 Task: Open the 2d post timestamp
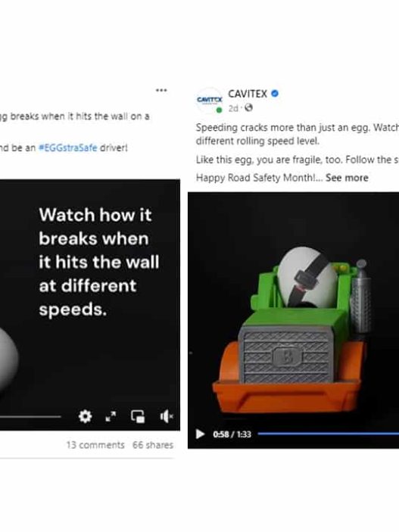point(233,108)
